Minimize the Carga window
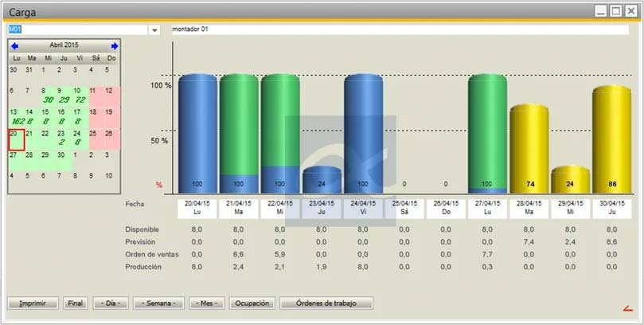The width and height of the screenshot is (644, 325). 601,11
